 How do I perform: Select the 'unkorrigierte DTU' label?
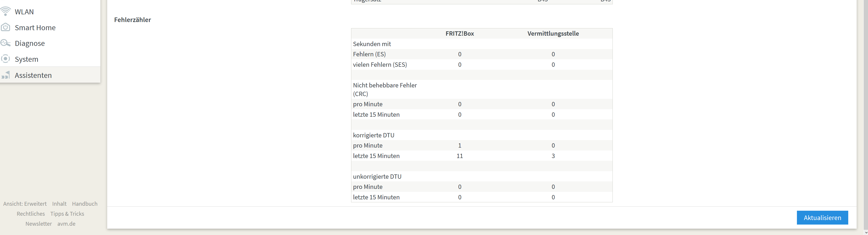point(377,176)
